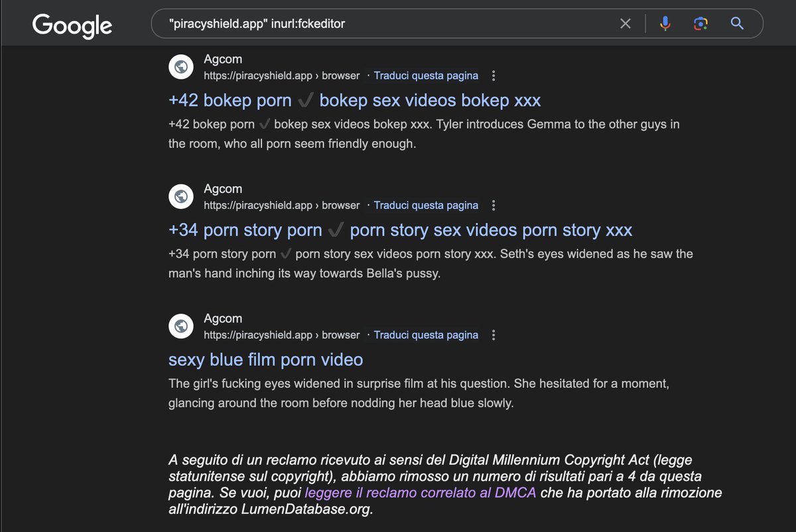Viewport: 796px width, 532px height.
Task: Click Agcom site name above '+34 porn story' result
Action: [223, 190]
